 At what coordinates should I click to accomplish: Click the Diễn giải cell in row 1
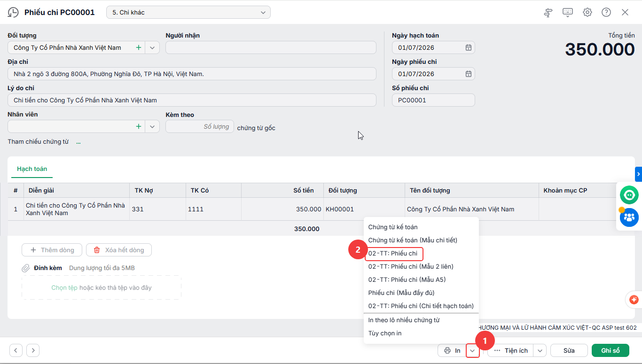76,209
